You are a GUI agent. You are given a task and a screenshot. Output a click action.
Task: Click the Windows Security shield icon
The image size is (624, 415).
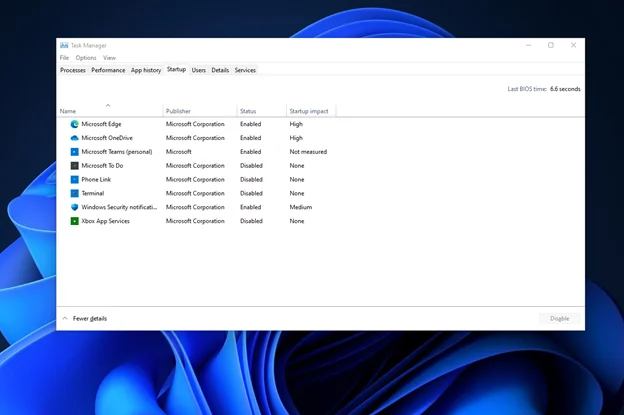(74, 207)
